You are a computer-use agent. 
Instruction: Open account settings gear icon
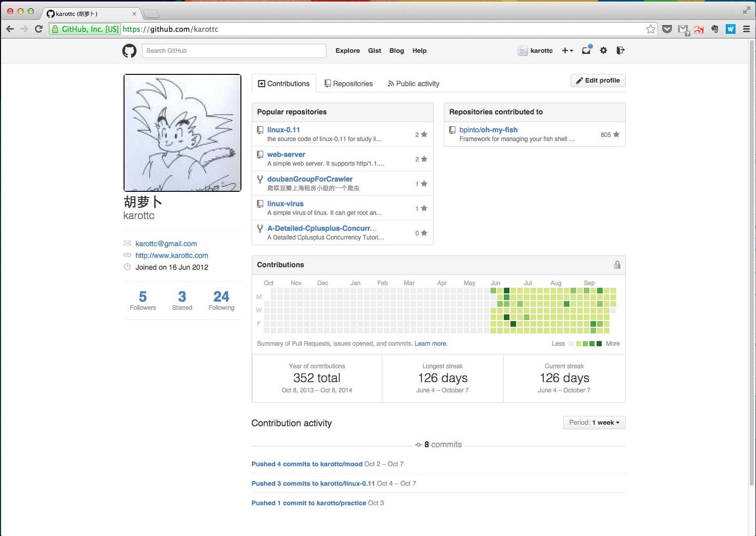(604, 50)
